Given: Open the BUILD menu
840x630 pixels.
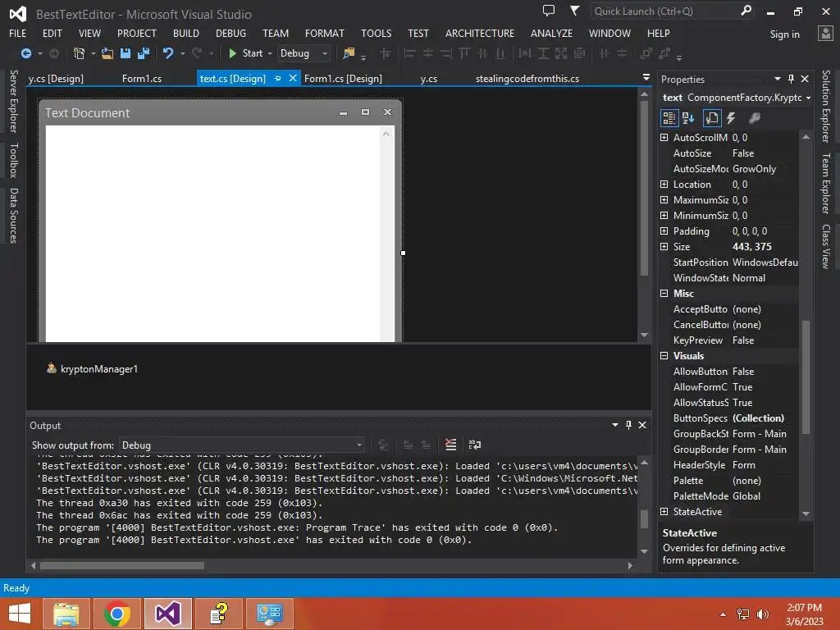Looking at the screenshot, I should coord(186,33).
